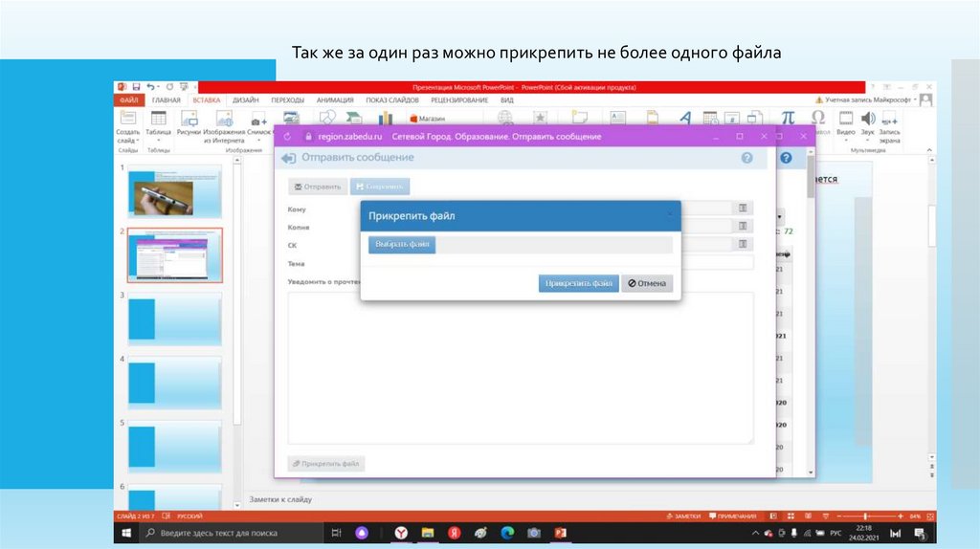The width and height of the screenshot is (980, 549).
Task: Click the address book icon in СК row
Action: [743, 244]
